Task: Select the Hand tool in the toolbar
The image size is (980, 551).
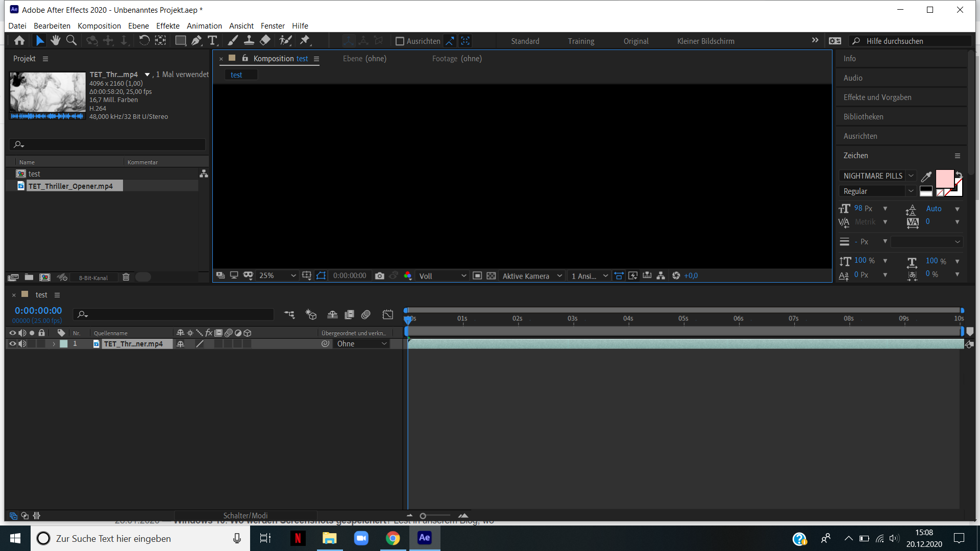Action: point(56,40)
